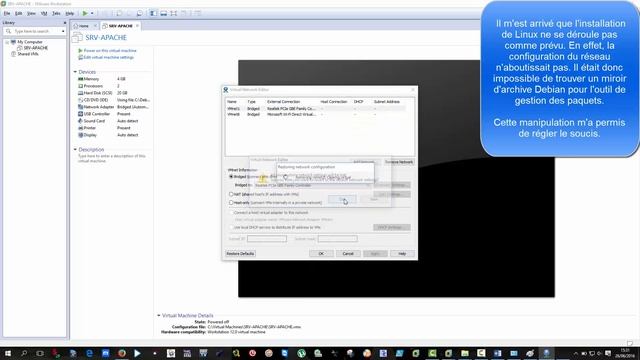Select the Memory device row
The width and height of the screenshot is (640, 360).
pos(113,79)
